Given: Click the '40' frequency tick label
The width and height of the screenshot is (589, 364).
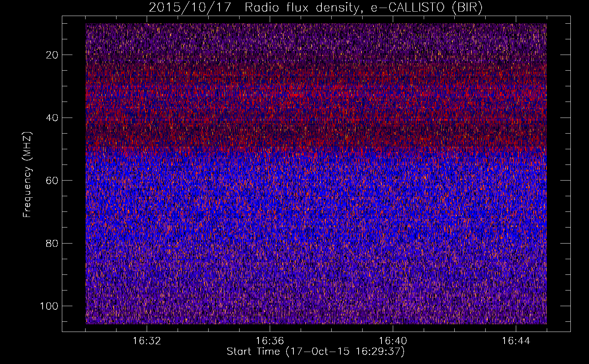Looking at the screenshot, I should click(x=52, y=118).
